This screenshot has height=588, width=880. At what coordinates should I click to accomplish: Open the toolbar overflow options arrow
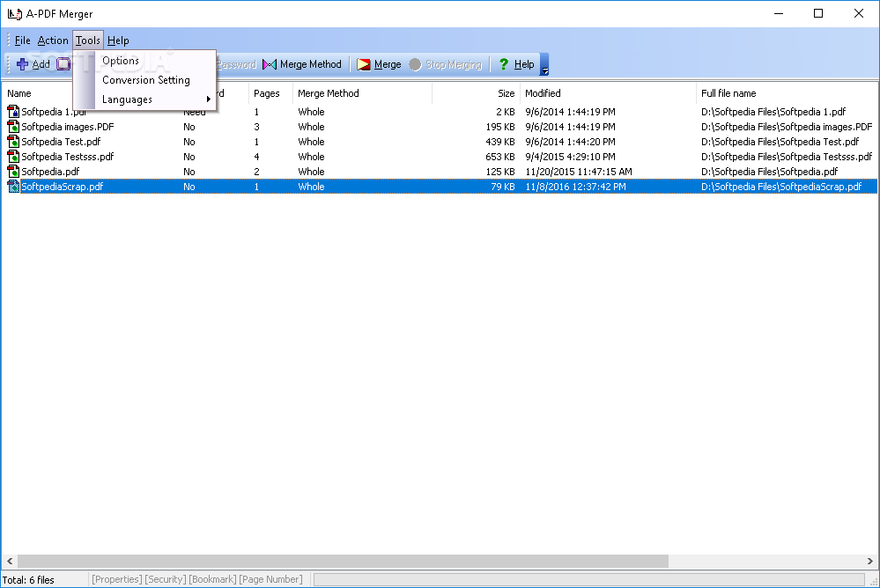coord(544,64)
